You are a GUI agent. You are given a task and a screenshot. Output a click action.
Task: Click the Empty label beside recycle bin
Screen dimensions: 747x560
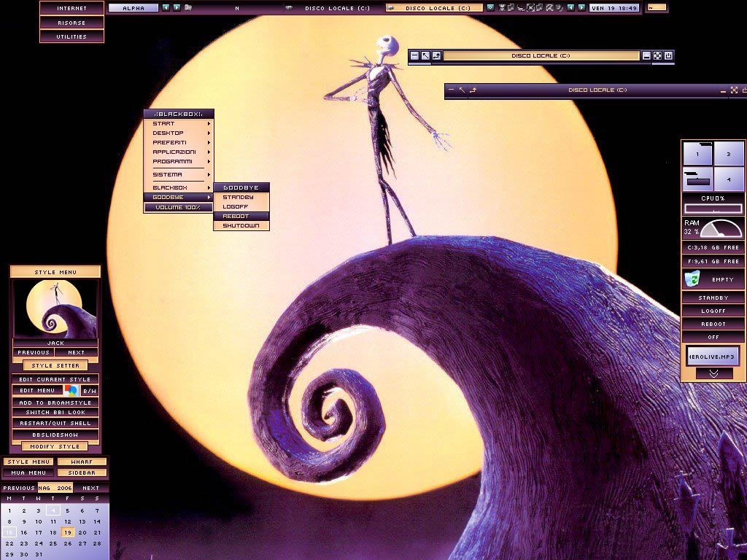pos(723,279)
